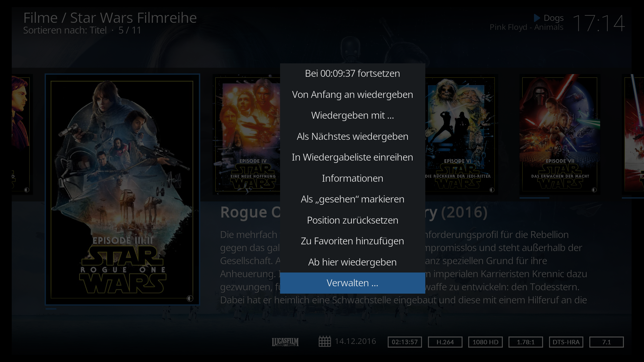Click the H.264 codec badge
This screenshot has width=644, height=362.
point(445,342)
